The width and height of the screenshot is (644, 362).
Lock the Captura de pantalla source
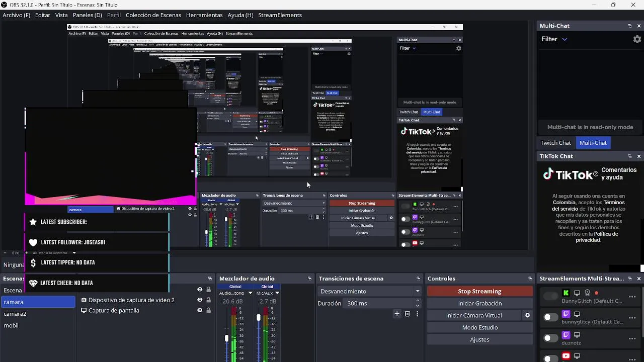[x=208, y=311]
